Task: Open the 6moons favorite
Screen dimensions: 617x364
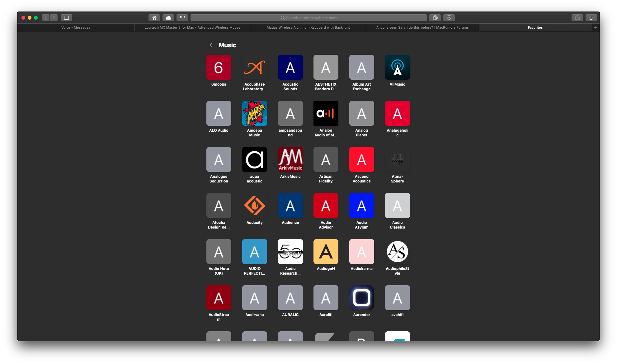Action: [219, 67]
